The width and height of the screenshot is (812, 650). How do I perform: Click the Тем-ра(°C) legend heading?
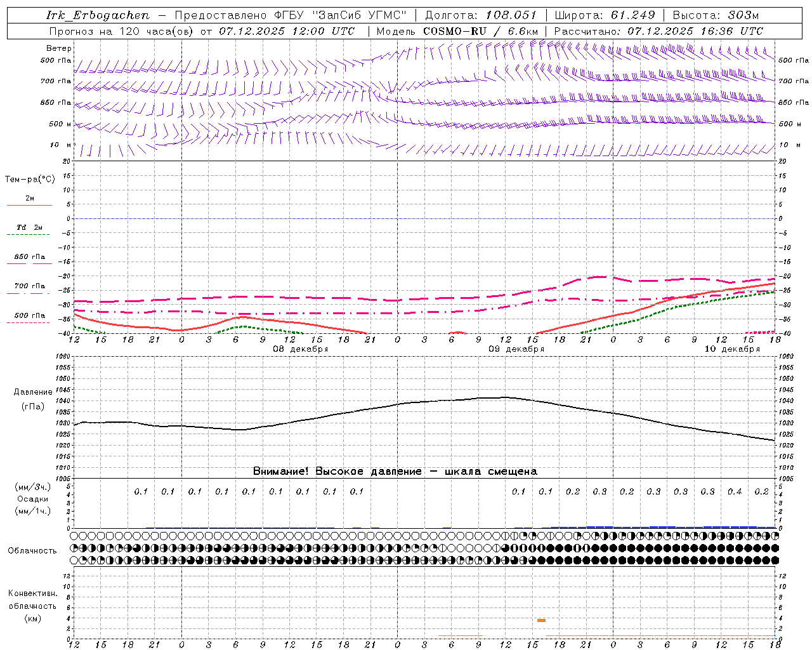tap(30, 180)
